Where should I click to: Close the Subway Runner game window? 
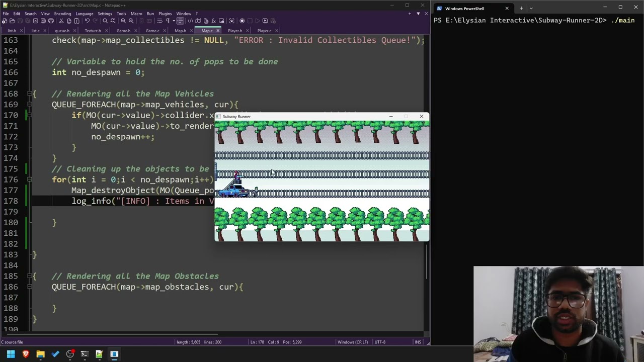coord(422,117)
